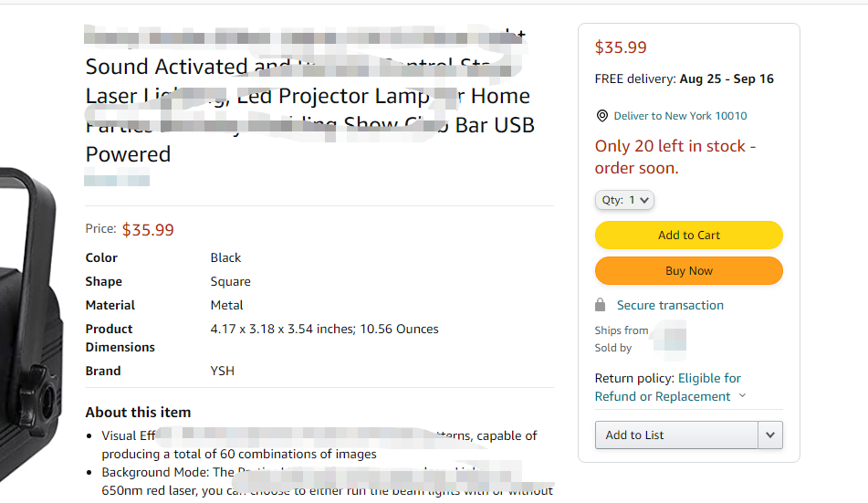
Task: Open the Qty quantity dropdown
Action: tap(624, 200)
